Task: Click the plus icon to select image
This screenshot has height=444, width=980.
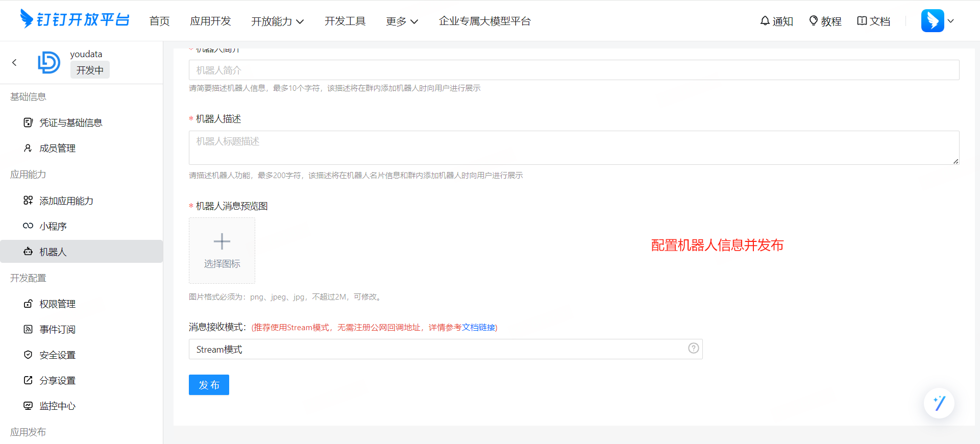Action: click(222, 241)
